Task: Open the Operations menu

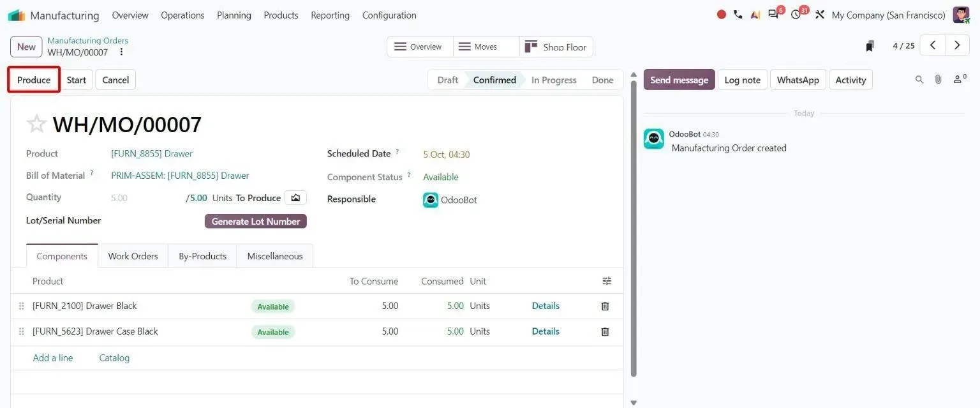Action: click(182, 15)
